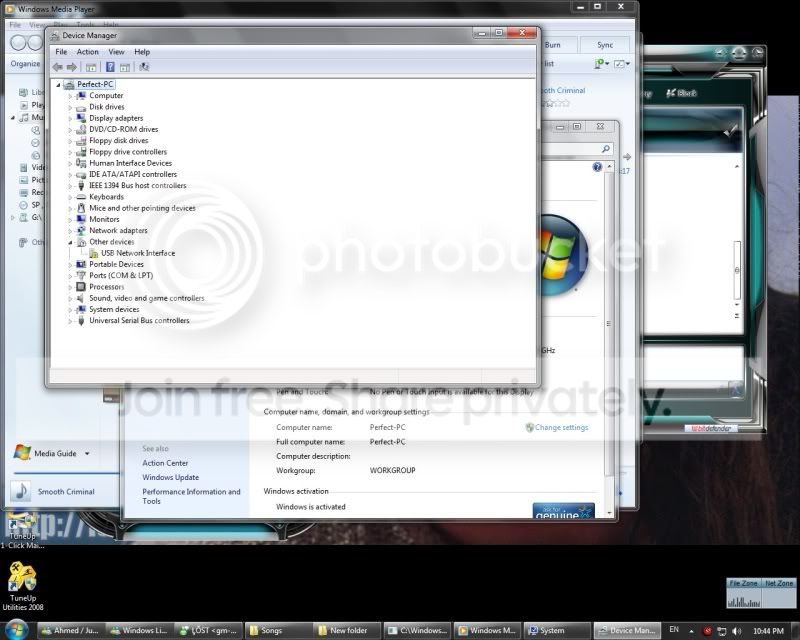Click the Change settings link
Screen dimensions: 800x640
561,427
